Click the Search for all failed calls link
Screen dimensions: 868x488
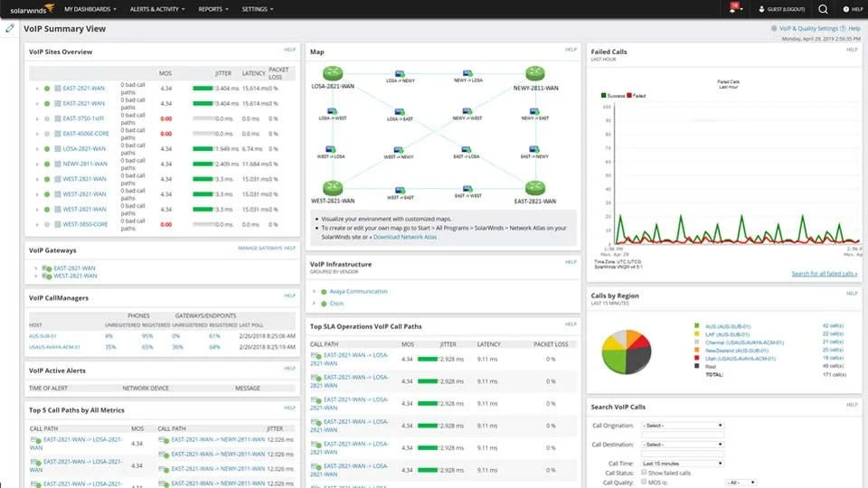pos(824,273)
